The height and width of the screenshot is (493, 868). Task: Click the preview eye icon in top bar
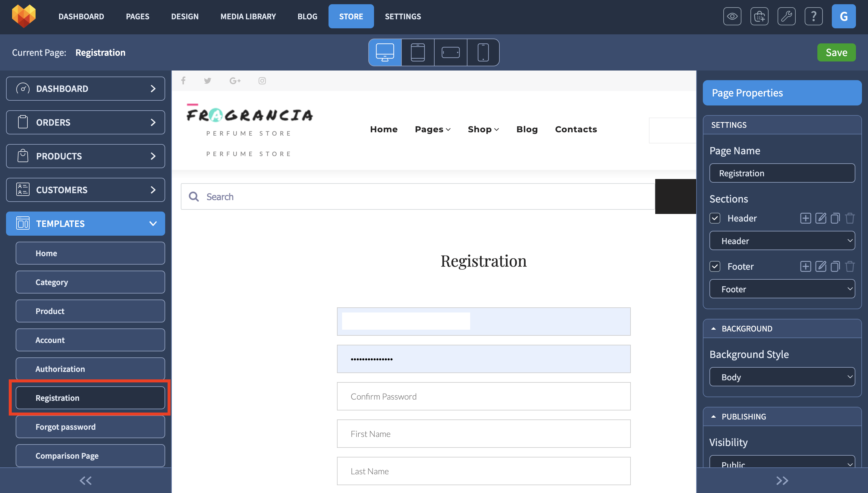732,16
